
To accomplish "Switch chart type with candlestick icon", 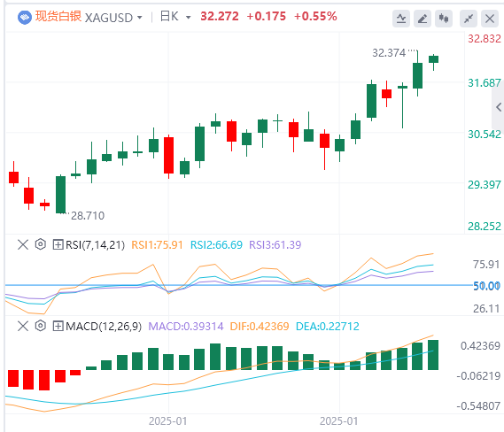I will [x=444, y=19].
